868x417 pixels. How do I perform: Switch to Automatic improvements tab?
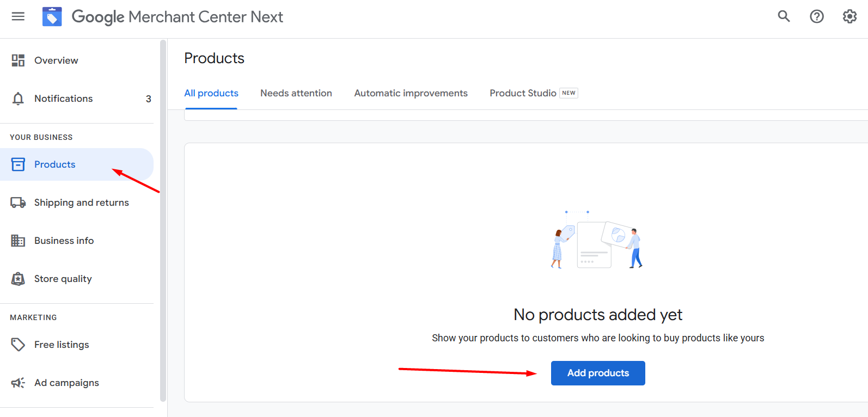411,93
